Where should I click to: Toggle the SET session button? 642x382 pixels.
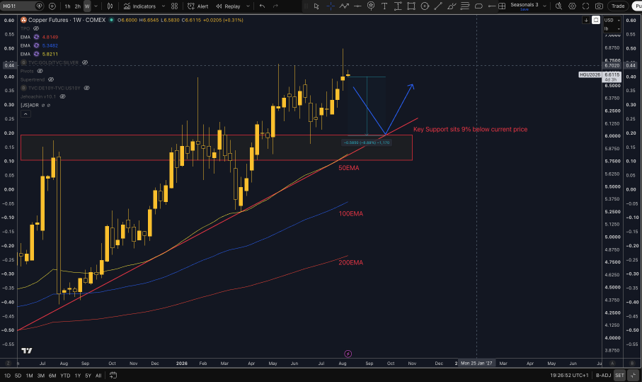point(619,375)
